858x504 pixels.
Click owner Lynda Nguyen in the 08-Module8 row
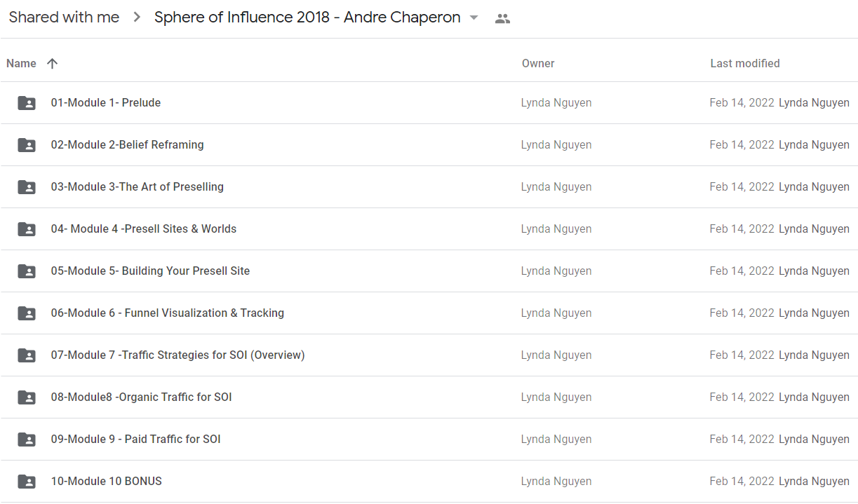(556, 397)
